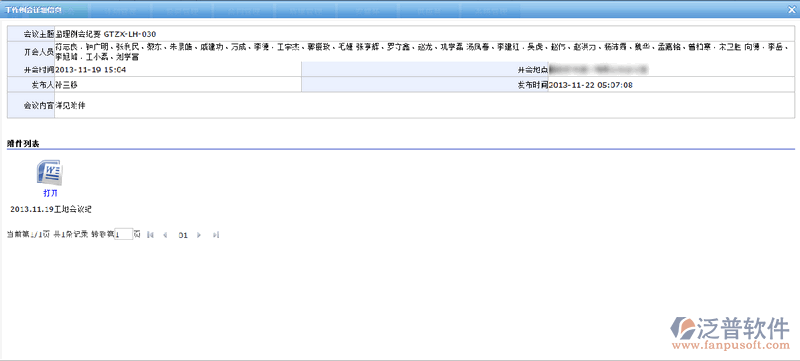Click the blurred meeting location field
Viewport: 800px width, 361px height.
click(596, 68)
